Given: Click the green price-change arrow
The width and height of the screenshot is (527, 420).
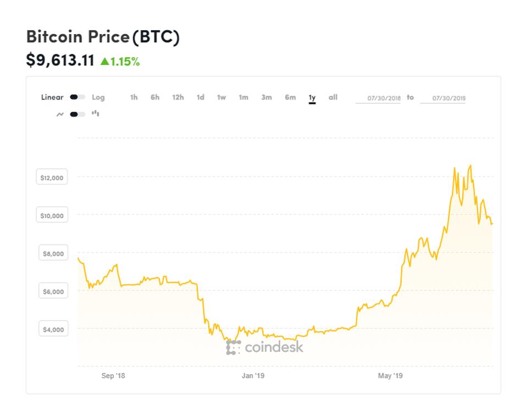Looking at the screenshot, I should click(x=103, y=62).
